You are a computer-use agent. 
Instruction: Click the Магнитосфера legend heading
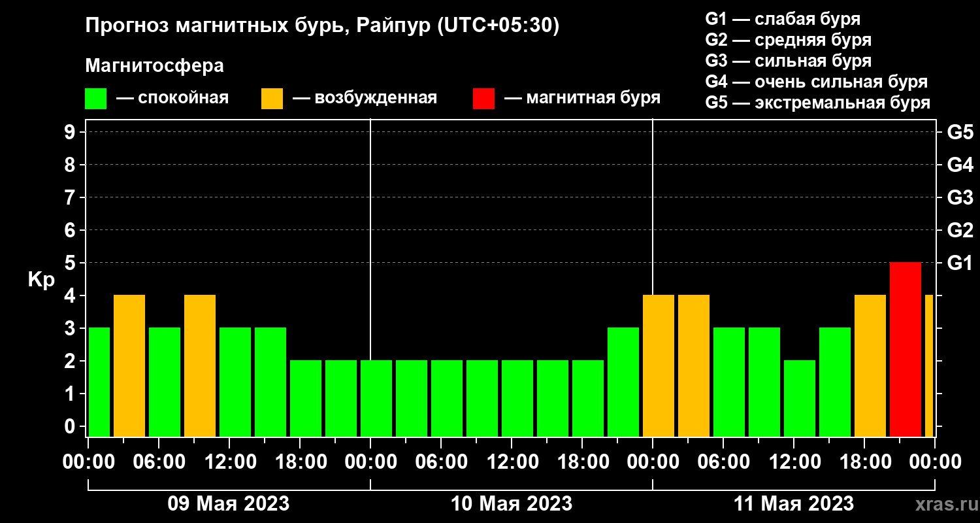154,66
